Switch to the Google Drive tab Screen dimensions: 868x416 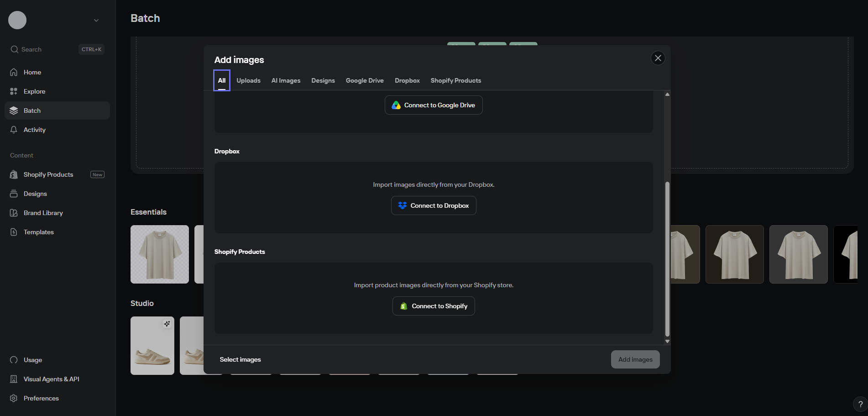pyautogui.click(x=365, y=80)
